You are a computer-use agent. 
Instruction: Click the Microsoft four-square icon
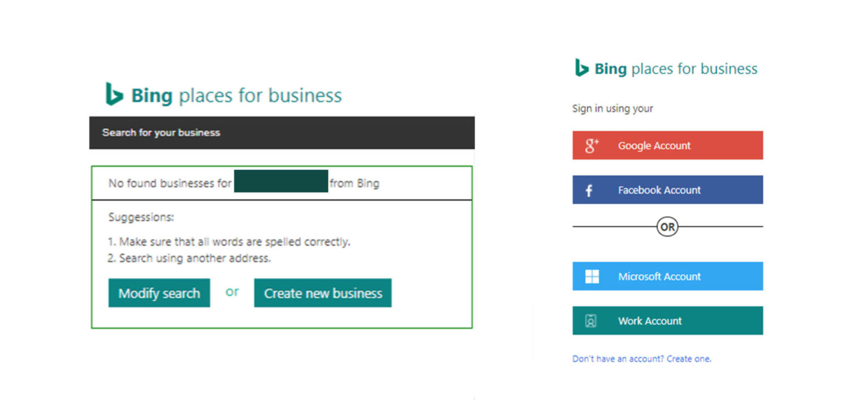coord(591,276)
